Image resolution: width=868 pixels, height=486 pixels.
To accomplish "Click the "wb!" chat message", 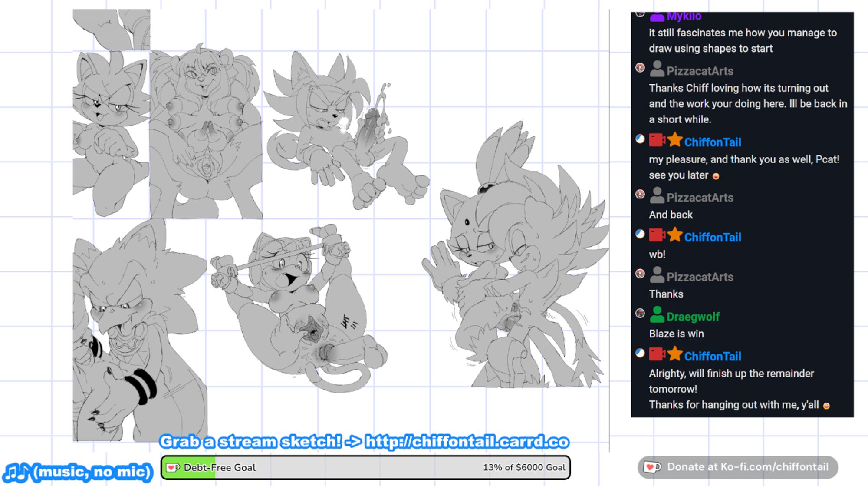I will [657, 254].
